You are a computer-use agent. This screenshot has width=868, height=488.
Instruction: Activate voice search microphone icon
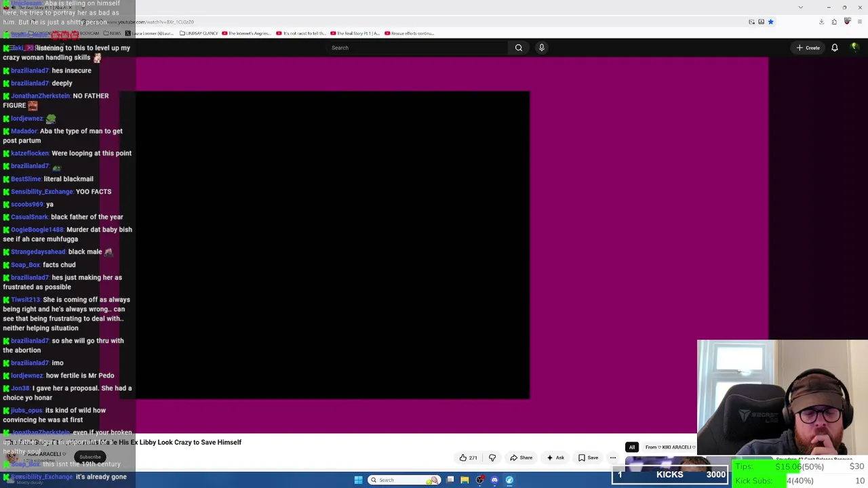point(541,47)
